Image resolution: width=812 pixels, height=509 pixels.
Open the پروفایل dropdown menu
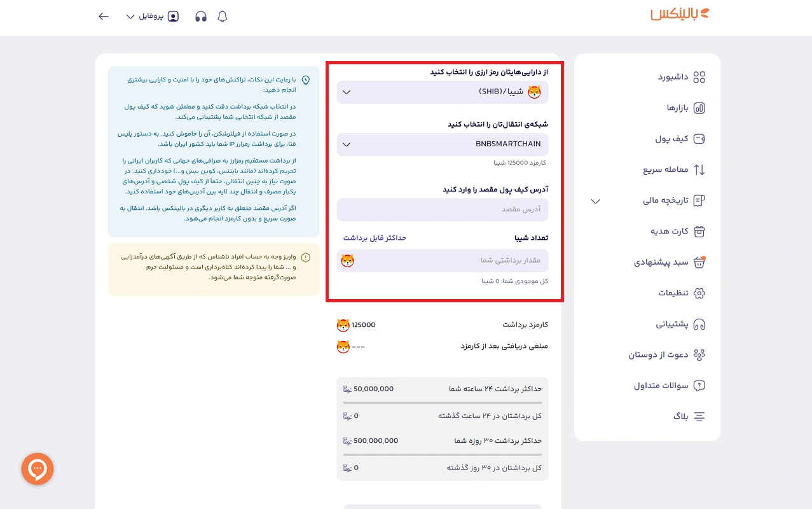[153, 16]
